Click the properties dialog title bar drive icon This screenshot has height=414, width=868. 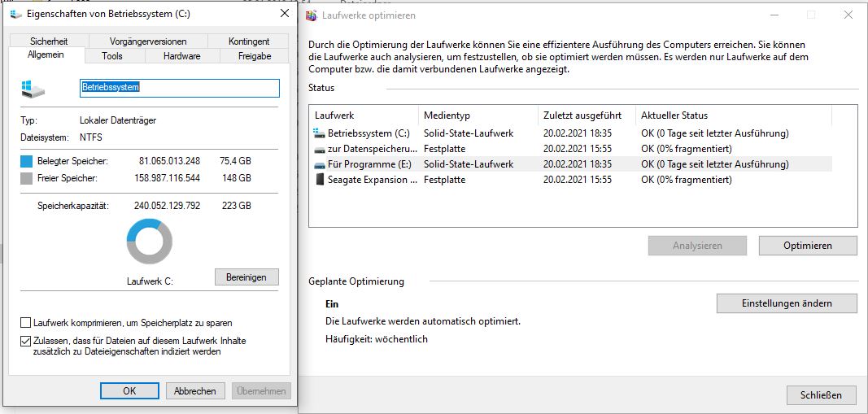click(16, 15)
